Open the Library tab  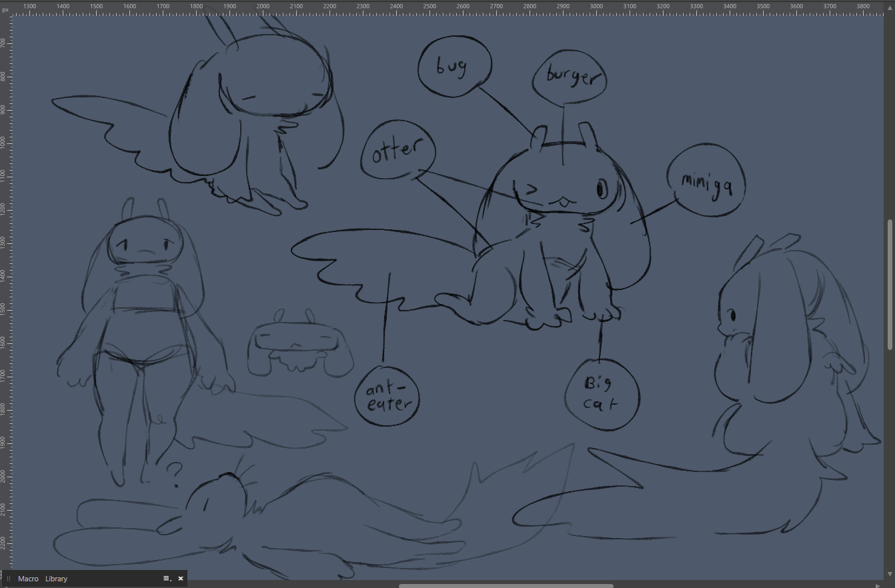tap(57, 579)
